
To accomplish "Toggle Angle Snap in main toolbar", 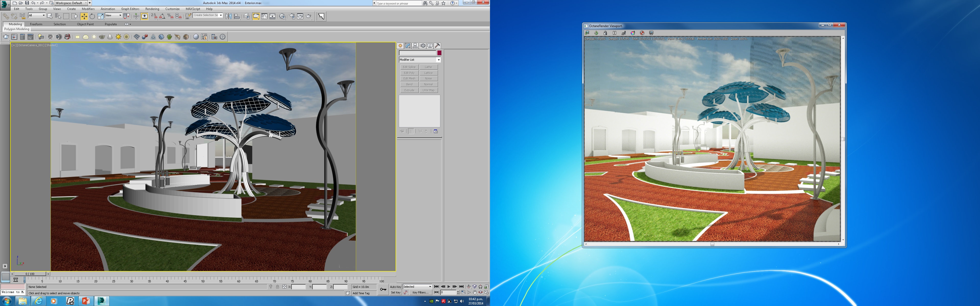I will click(162, 16).
